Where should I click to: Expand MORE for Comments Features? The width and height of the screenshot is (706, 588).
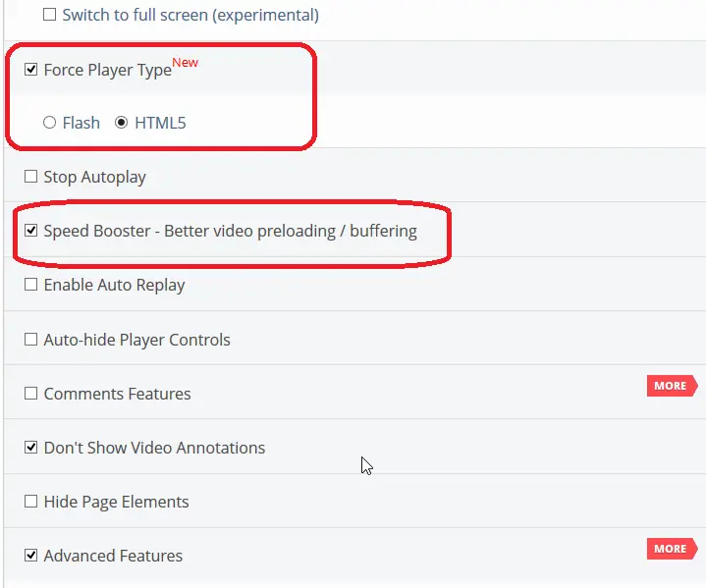(x=672, y=386)
